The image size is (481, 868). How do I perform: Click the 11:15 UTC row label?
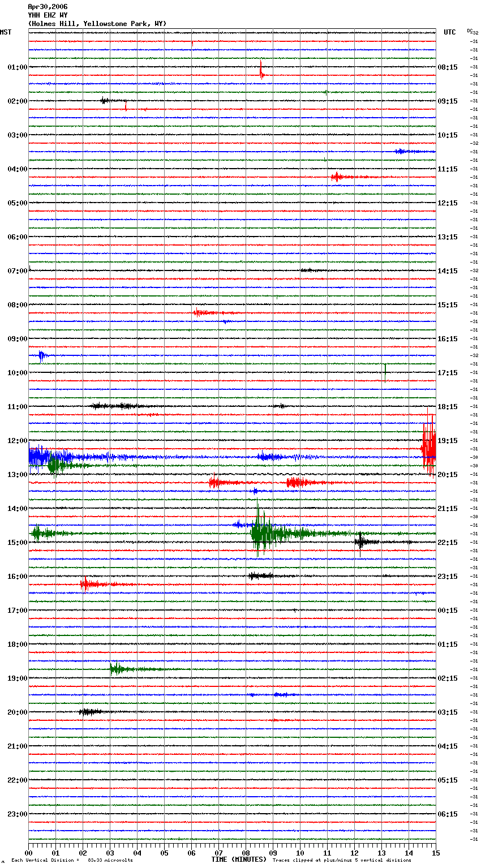click(x=448, y=169)
